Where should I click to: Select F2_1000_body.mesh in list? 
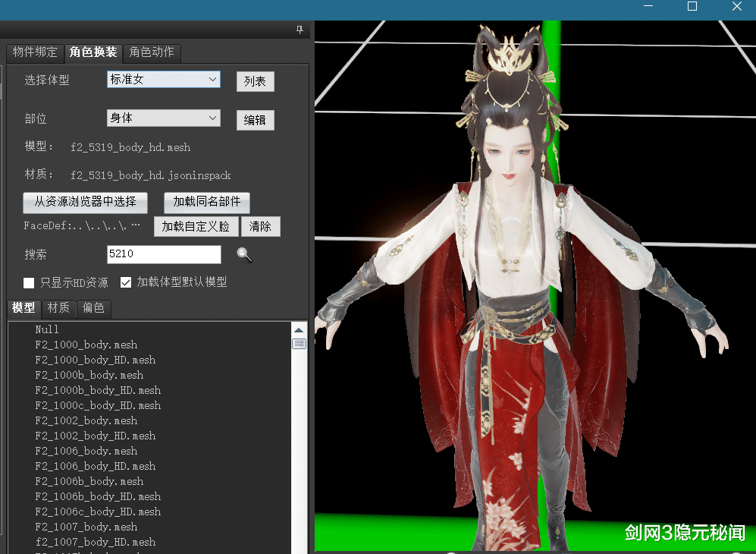click(86, 345)
